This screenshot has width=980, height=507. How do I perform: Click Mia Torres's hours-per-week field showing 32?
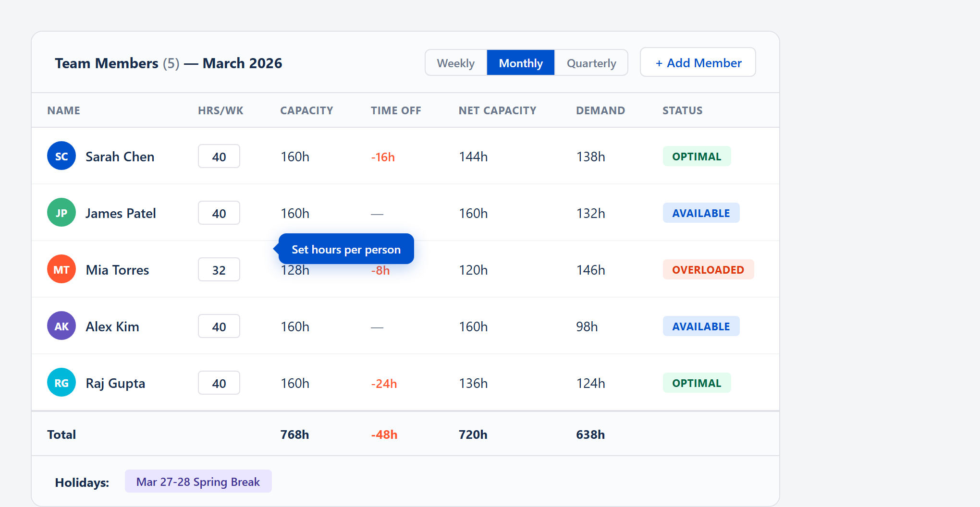point(219,269)
